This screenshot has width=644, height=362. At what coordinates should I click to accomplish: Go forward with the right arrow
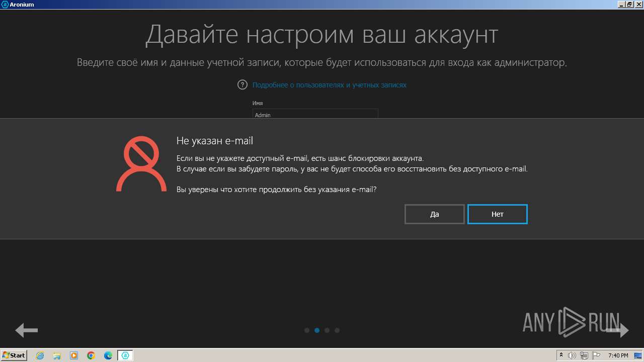point(617,330)
